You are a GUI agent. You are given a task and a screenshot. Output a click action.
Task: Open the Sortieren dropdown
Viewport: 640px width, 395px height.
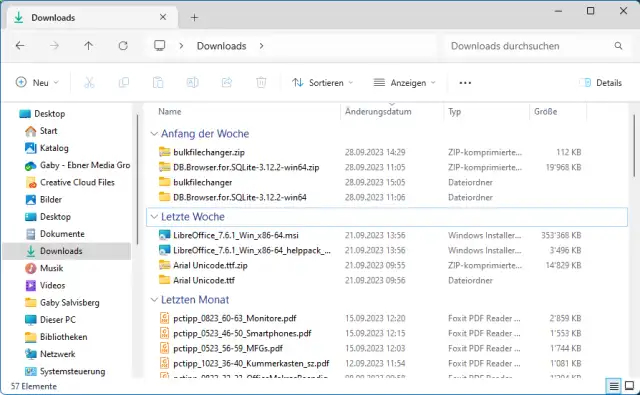[322, 83]
